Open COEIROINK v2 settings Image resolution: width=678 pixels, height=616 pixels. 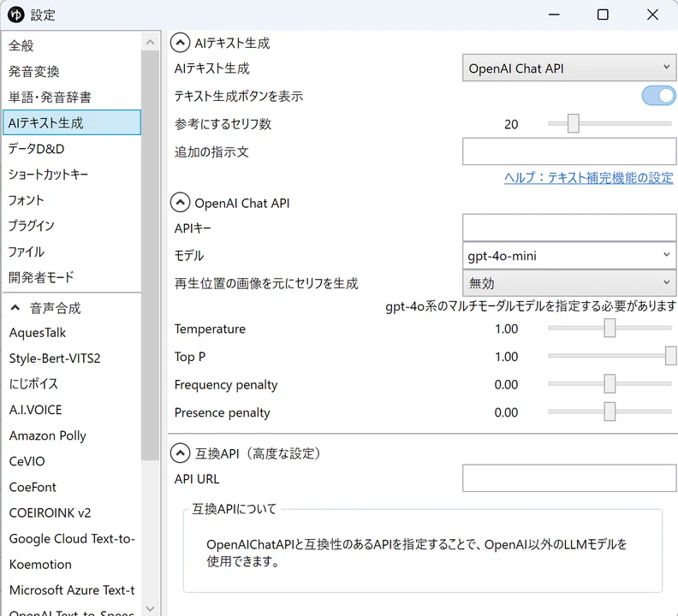pyautogui.click(x=72, y=512)
